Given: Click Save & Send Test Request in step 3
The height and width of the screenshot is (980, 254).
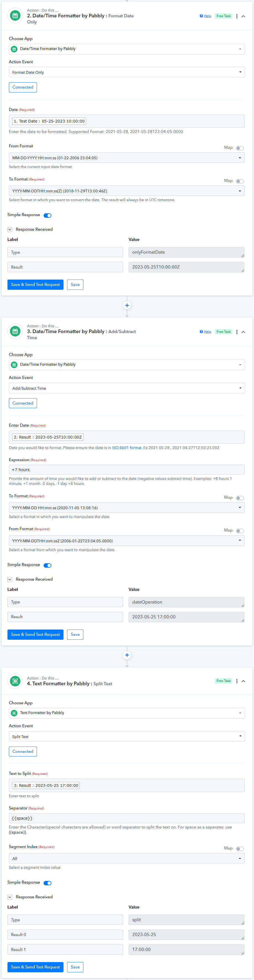Looking at the screenshot, I should pyautogui.click(x=35, y=634).
